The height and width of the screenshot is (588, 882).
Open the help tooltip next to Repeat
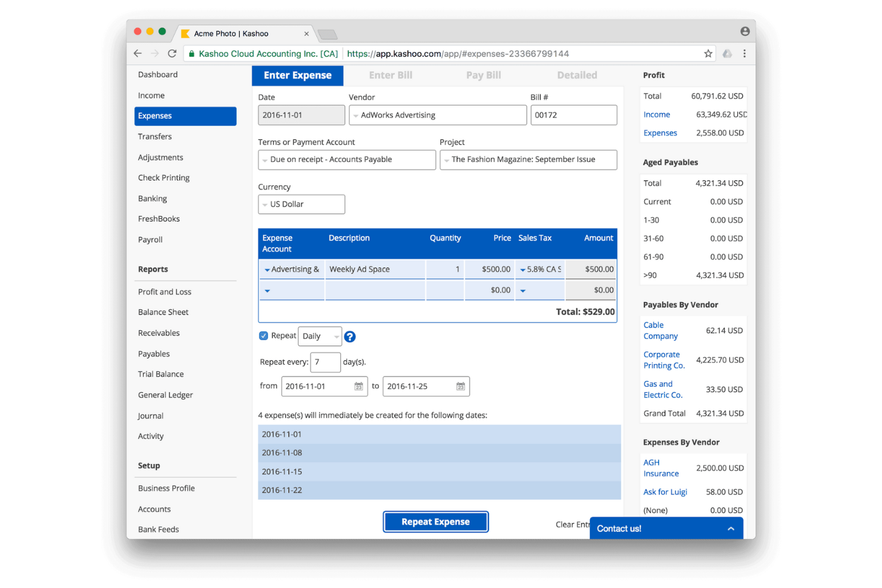350,336
